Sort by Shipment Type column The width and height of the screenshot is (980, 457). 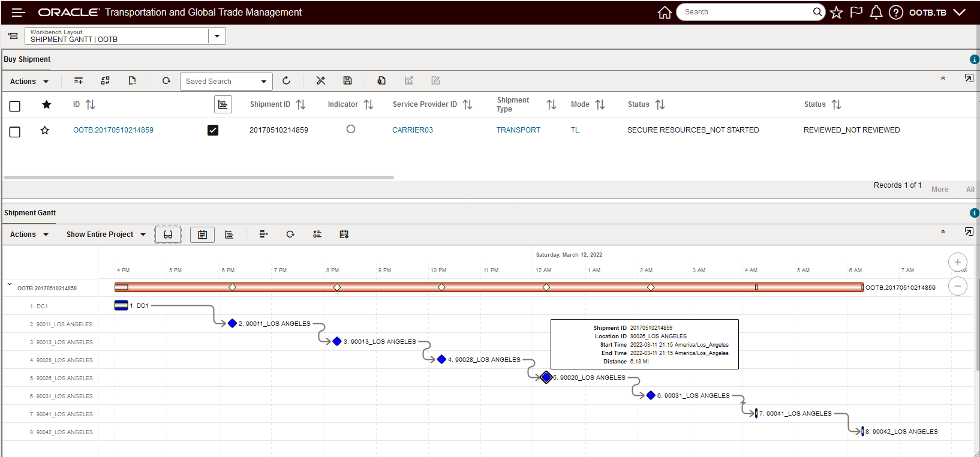pyautogui.click(x=552, y=105)
